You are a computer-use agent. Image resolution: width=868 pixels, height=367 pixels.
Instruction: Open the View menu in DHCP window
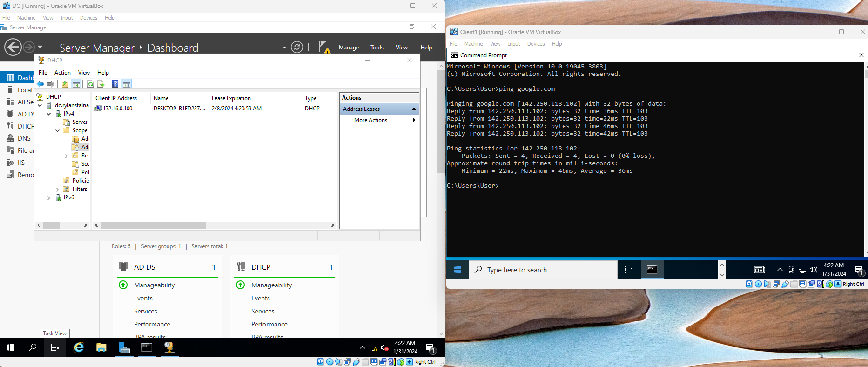(x=84, y=73)
